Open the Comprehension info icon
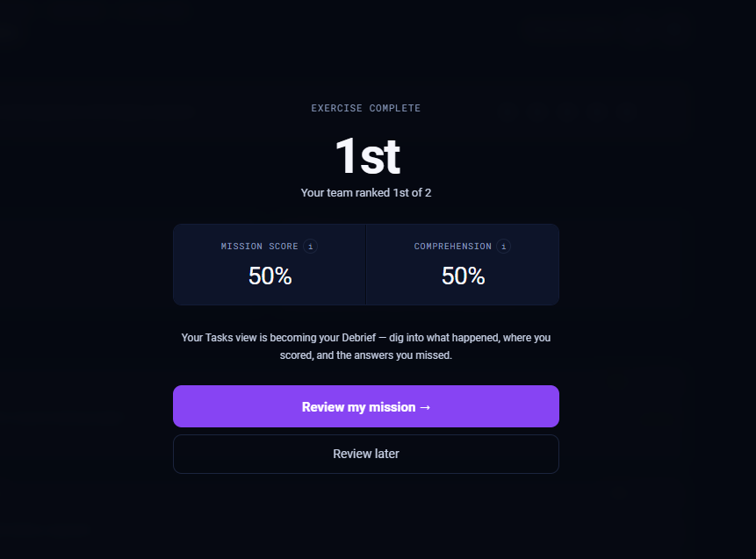The image size is (756, 559). point(503,247)
